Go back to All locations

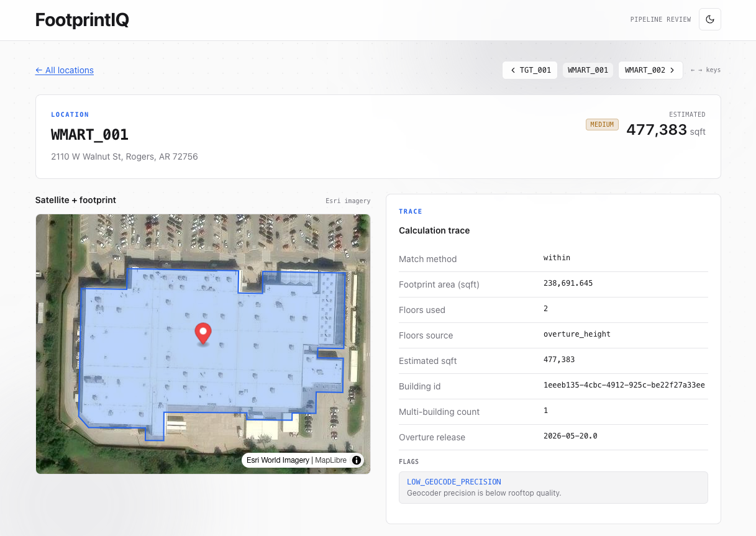[65, 70]
